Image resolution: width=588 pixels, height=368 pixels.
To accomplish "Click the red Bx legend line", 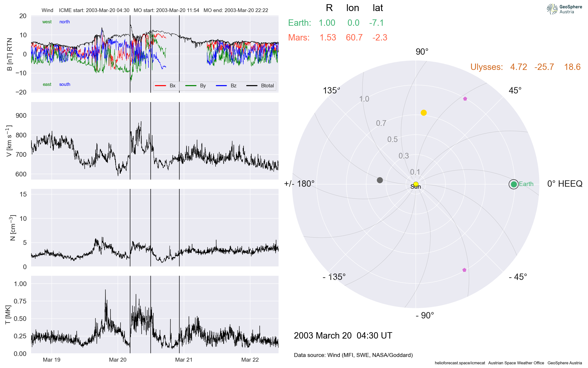I will click(x=160, y=86).
